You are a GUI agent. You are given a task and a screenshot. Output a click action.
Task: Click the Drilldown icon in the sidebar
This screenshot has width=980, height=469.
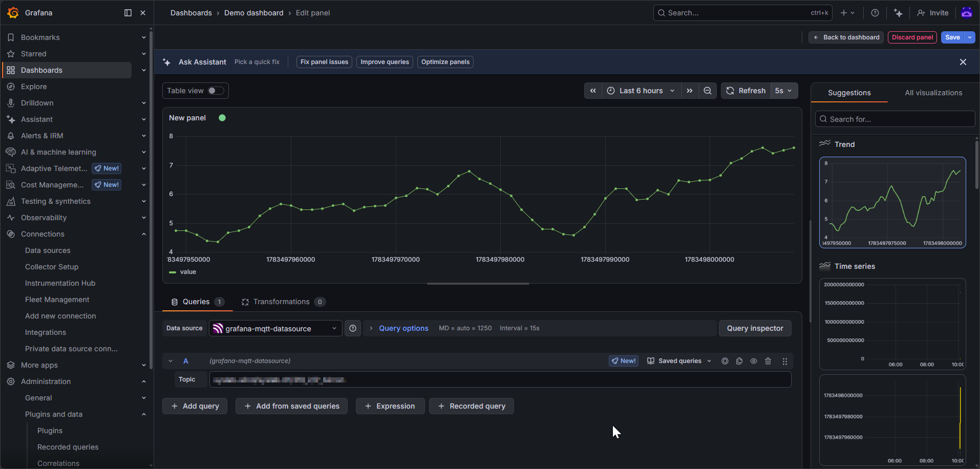coord(11,103)
